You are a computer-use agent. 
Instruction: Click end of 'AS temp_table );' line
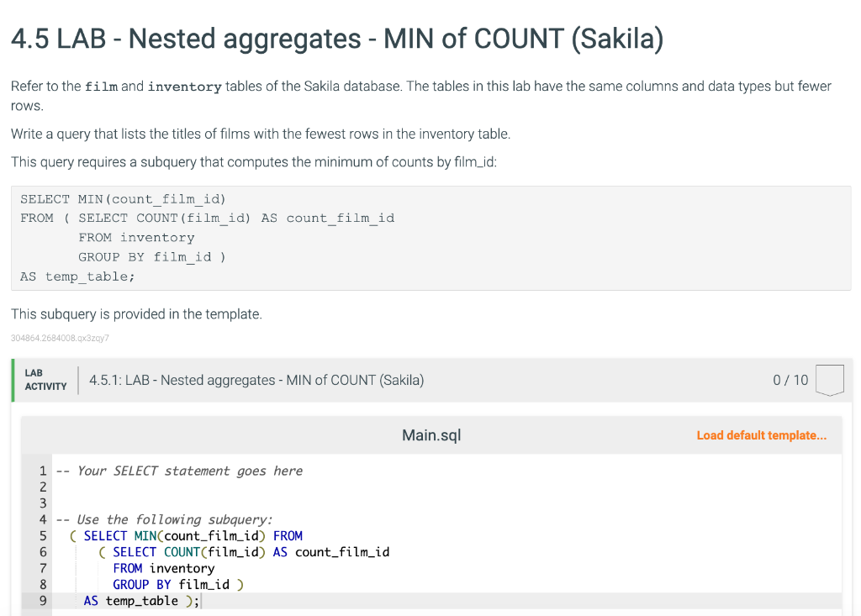(x=200, y=601)
